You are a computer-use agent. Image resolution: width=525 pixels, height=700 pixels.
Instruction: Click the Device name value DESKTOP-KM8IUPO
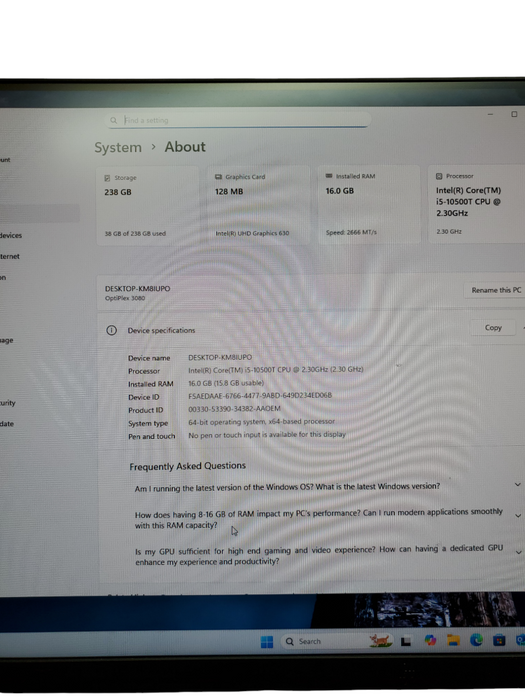tap(220, 358)
